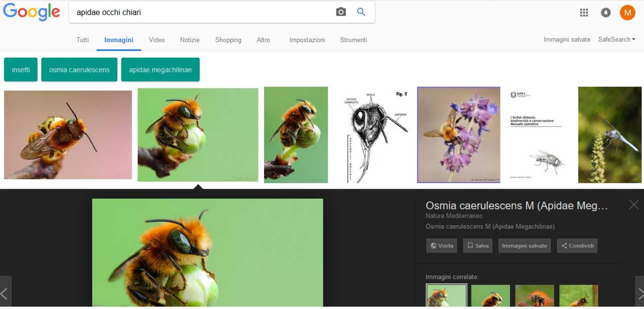This screenshot has height=309, width=644.
Task: Click the Google logo
Action: click(x=32, y=12)
